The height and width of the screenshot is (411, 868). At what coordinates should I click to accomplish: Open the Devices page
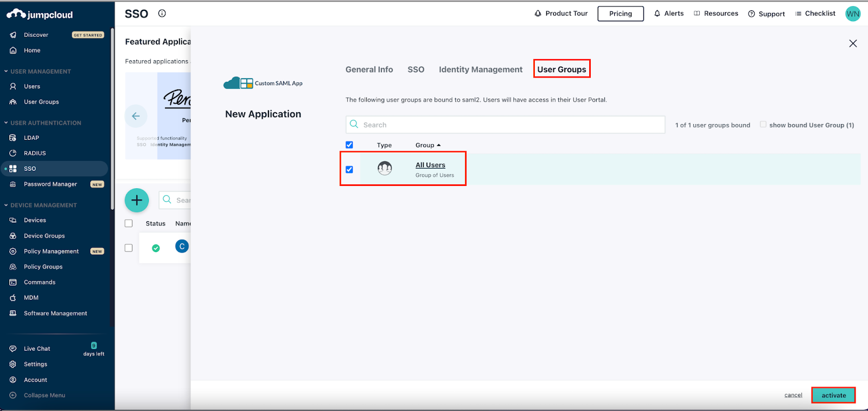tap(35, 220)
